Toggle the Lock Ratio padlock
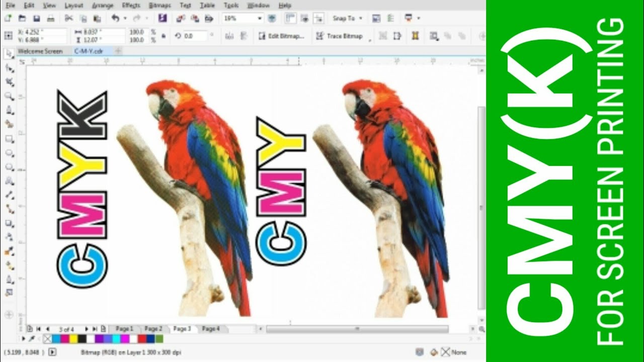The width and height of the screenshot is (644, 362). 163,36
